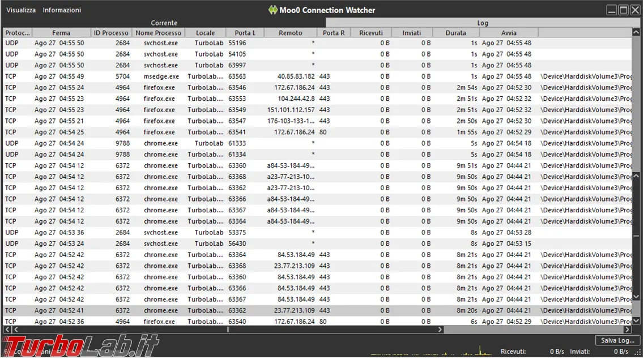Click the Inviati 0 B/s status value
The image size is (644, 359).
click(621, 352)
